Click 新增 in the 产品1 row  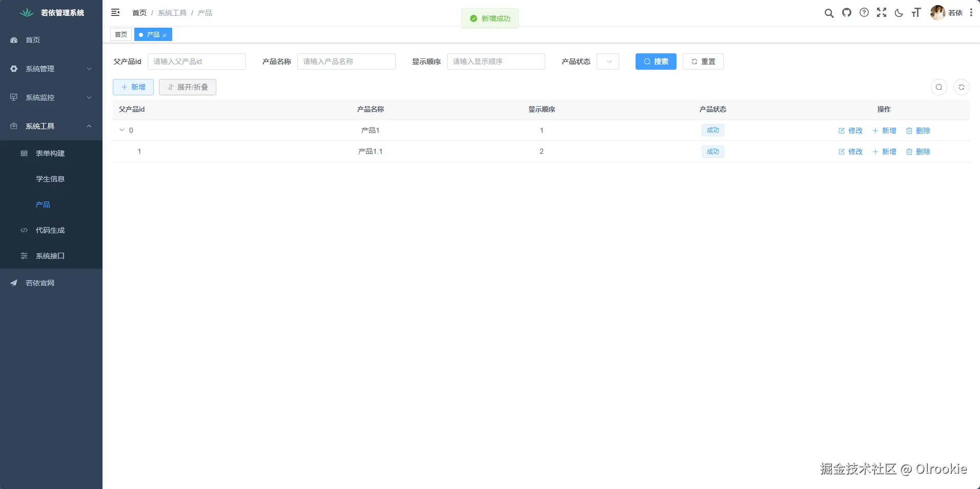point(885,131)
